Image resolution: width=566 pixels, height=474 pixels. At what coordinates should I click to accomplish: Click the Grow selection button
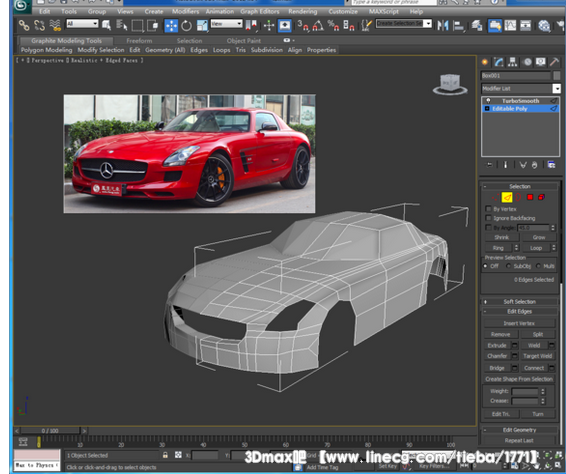(x=539, y=237)
